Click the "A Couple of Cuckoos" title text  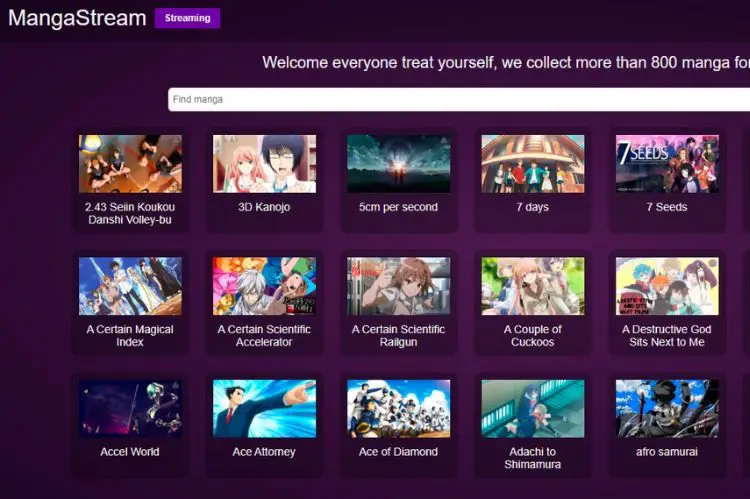click(532, 336)
